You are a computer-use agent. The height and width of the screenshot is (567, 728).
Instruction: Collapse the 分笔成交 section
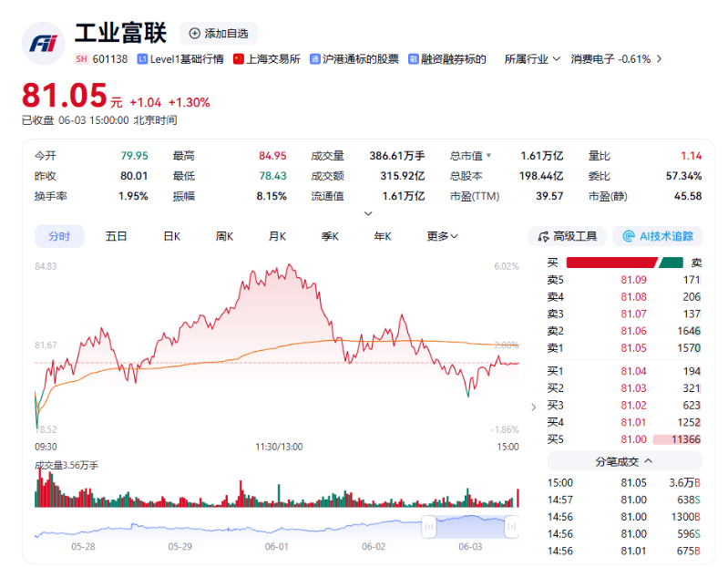point(624,461)
